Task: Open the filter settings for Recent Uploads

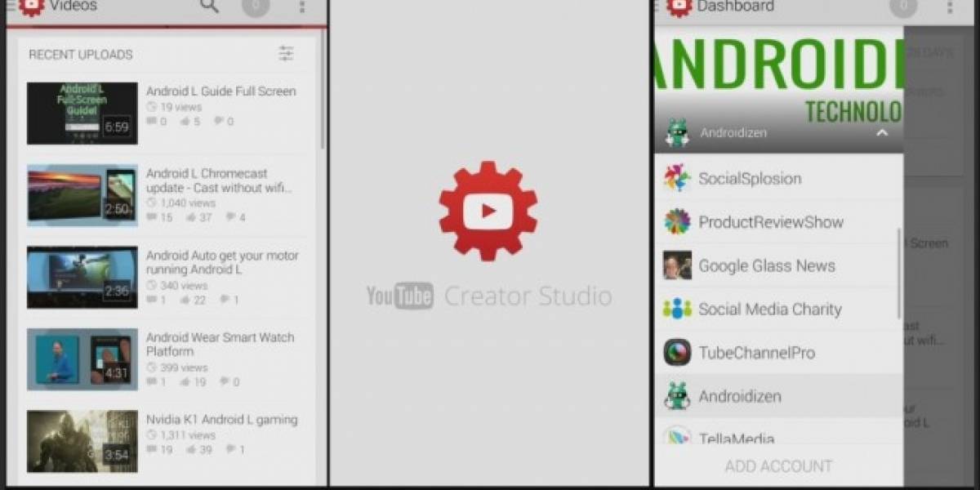Action: coord(286,54)
